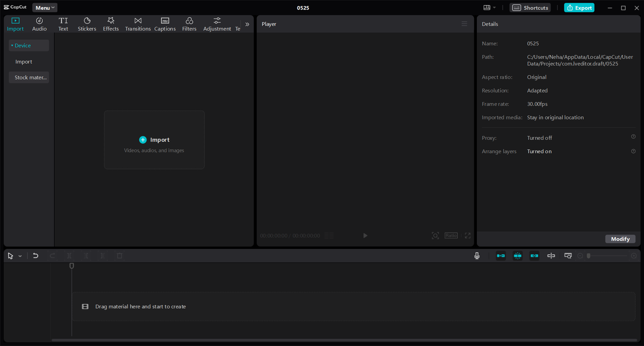Open the Player panel menu

click(x=464, y=24)
